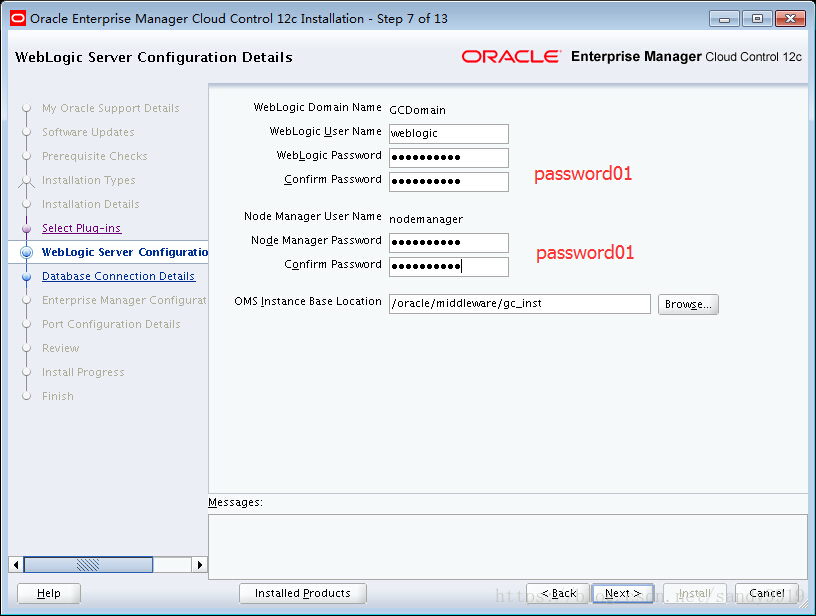This screenshot has height=616, width=816.
Task: Click the Enterprise Manager Configuration step
Action: (x=124, y=300)
